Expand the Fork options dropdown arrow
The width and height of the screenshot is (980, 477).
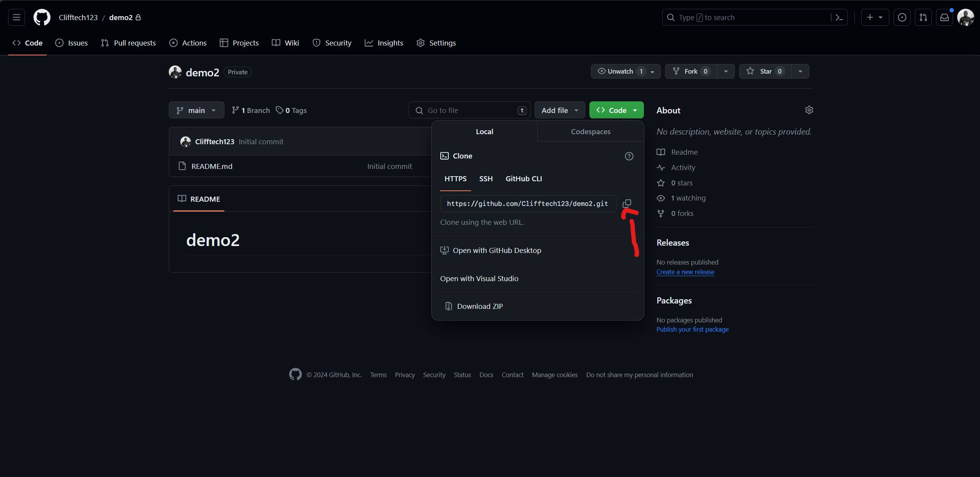coord(726,71)
